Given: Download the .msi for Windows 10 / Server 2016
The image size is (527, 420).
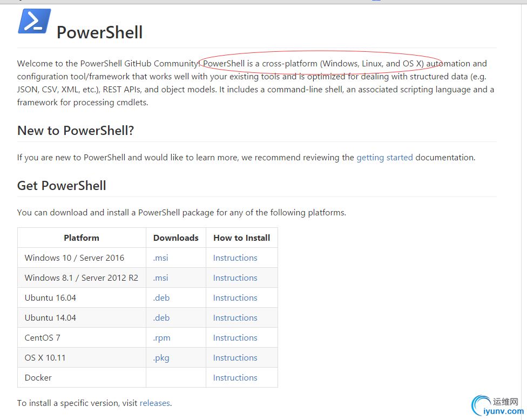Looking at the screenshot, I should click(x=161, y=258).
